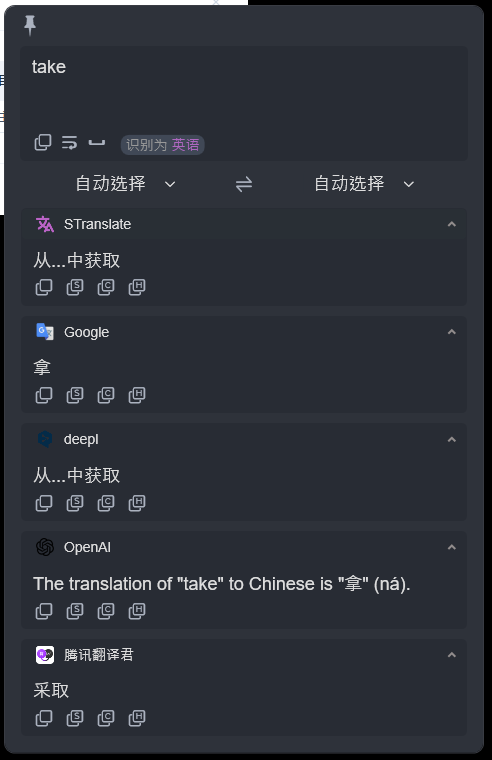Collapse the 腾讯翻译君 result panel
Screen dimensions: 492x760
point(452,655)
